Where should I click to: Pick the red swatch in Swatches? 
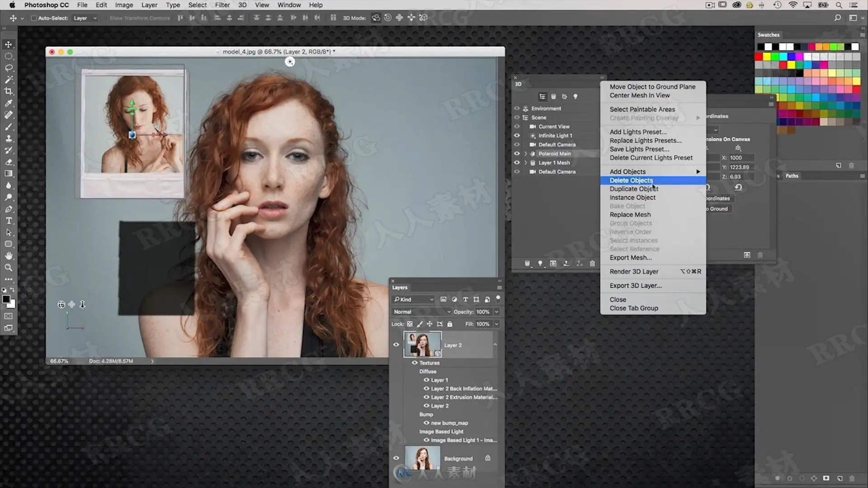(x=759, y=57)
